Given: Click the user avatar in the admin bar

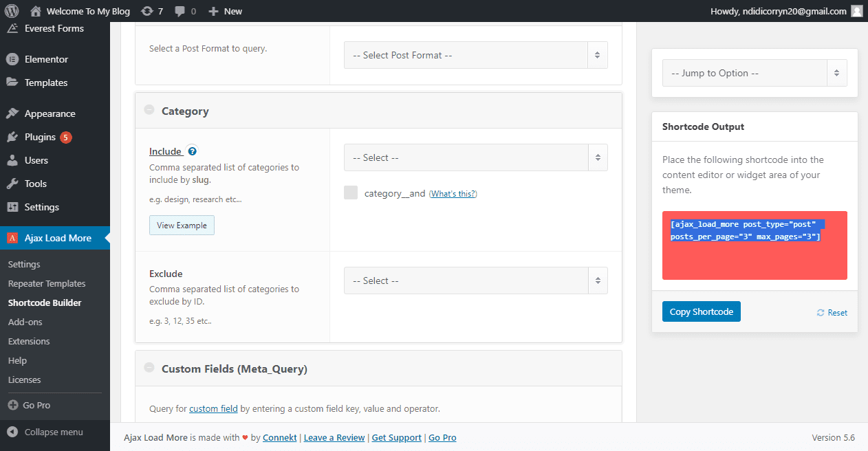Looking at the screenshot, I should pos(856,11).
